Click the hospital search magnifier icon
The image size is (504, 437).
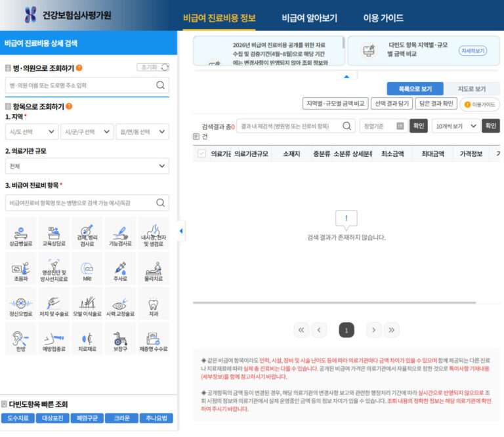click(160, 85)
